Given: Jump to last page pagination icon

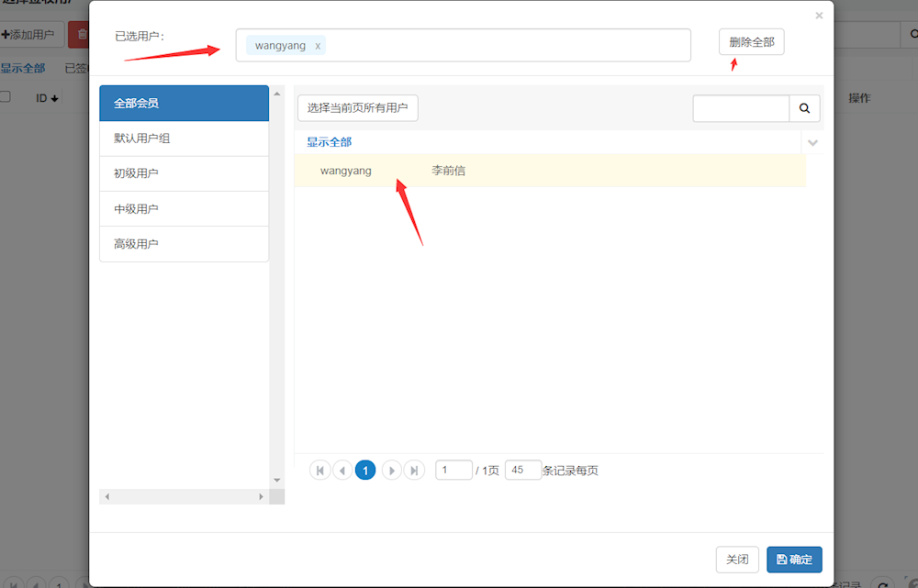Looking at the screenshot, I should (414, 471).
